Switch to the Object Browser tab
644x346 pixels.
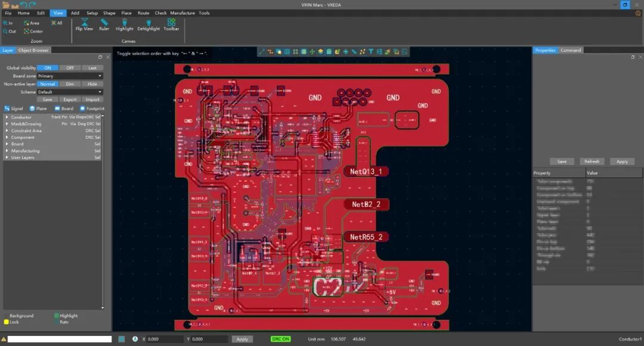pos(33,50)
